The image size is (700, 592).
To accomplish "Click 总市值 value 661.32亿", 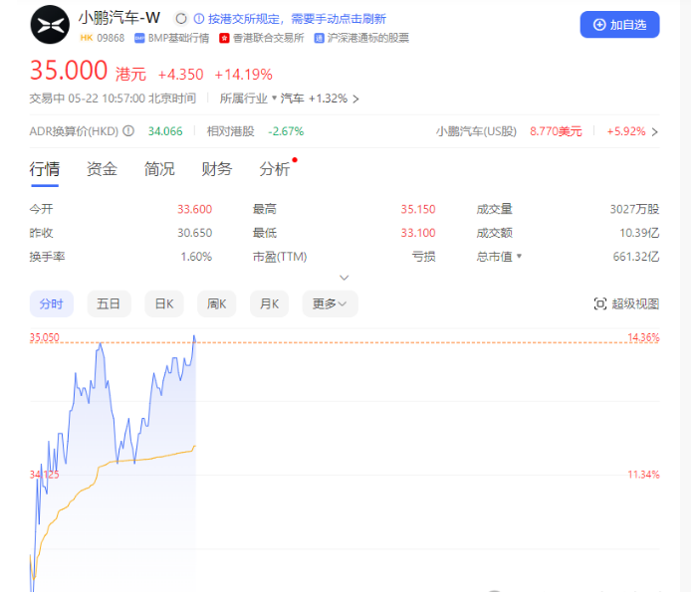I will [x=635, y=257].
